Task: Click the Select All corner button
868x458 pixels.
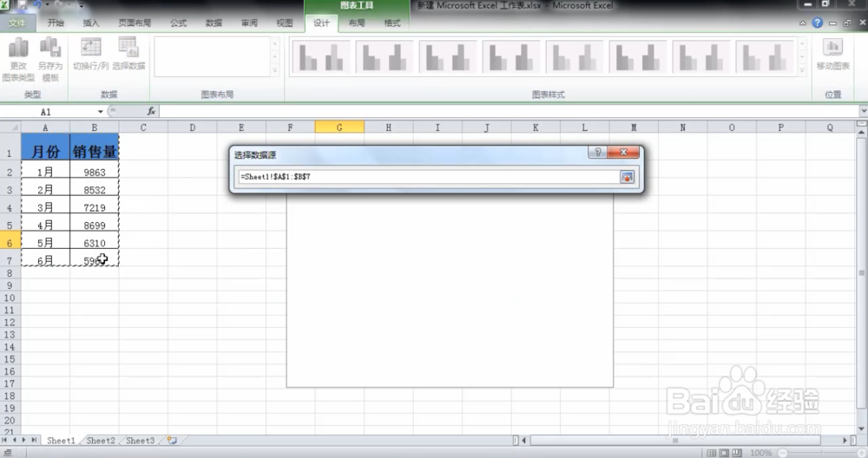Action: click(10, 128)
